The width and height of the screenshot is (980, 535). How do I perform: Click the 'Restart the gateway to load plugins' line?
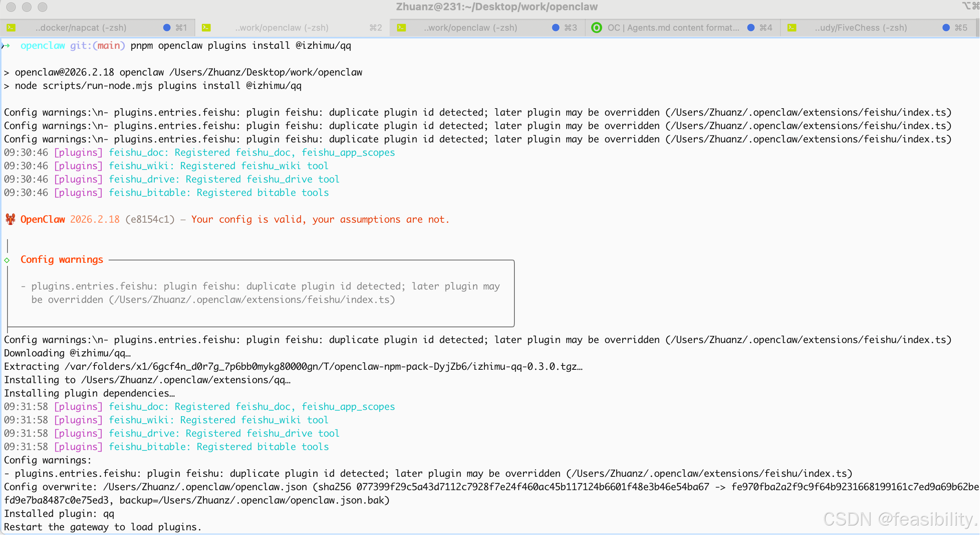[103, 527]
